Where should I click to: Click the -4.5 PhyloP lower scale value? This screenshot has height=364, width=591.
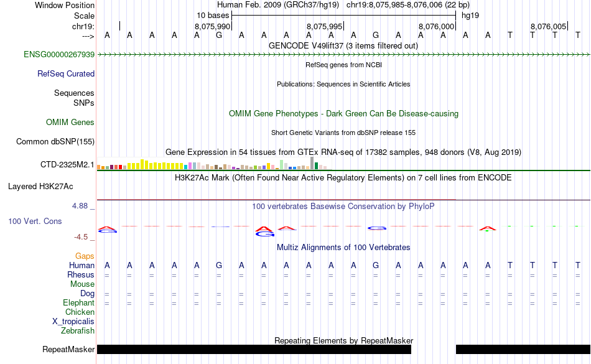pos(81,237)
